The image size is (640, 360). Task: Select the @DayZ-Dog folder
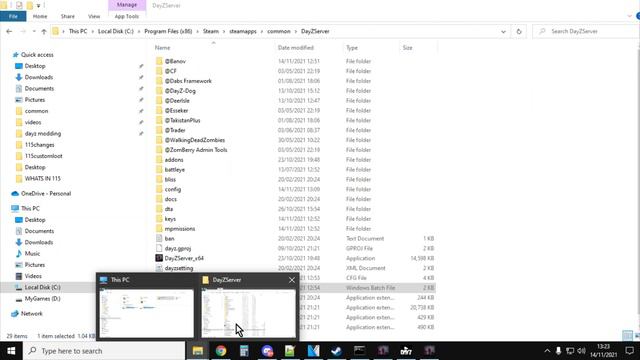[180, 91]
